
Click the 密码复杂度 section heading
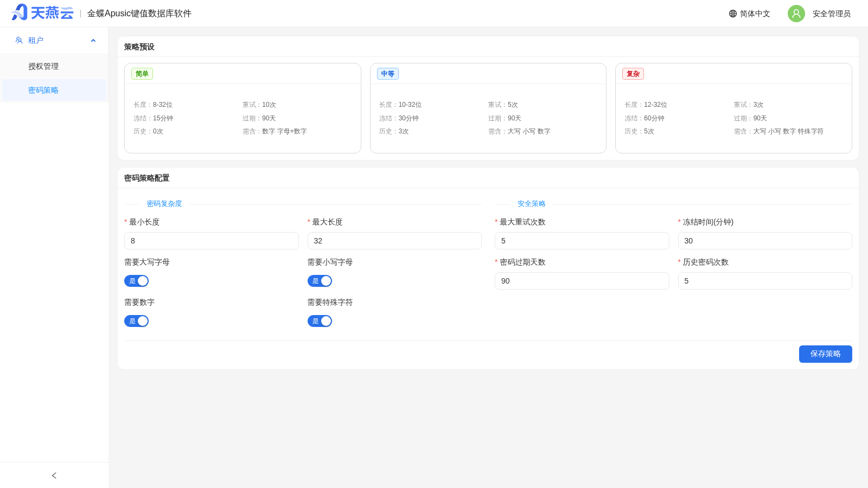point(164,204)
